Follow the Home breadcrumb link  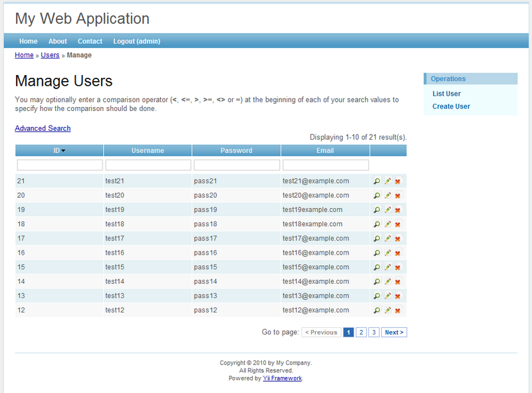24,55
